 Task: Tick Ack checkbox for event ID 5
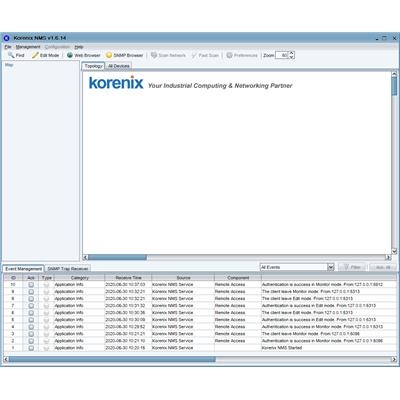pos(31,320)
